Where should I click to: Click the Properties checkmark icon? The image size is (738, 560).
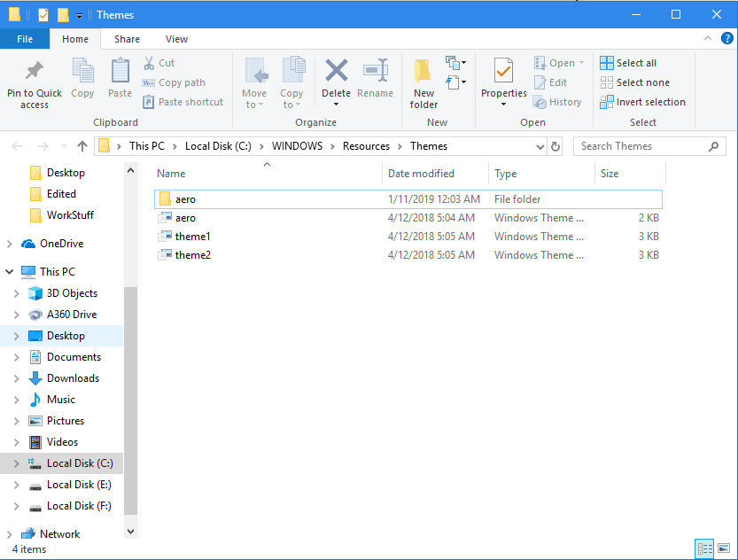(503, 71)
